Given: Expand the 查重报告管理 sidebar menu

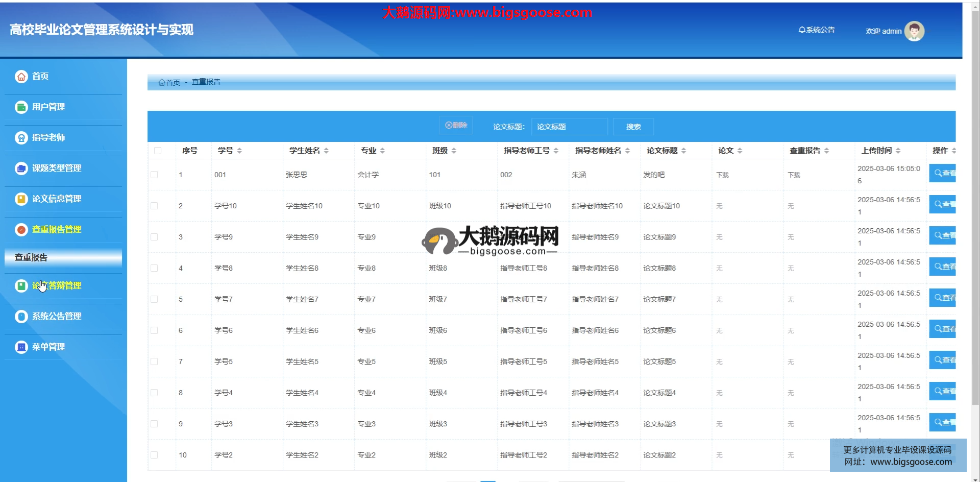Looking at the screenshot, I should coord(56,230).
